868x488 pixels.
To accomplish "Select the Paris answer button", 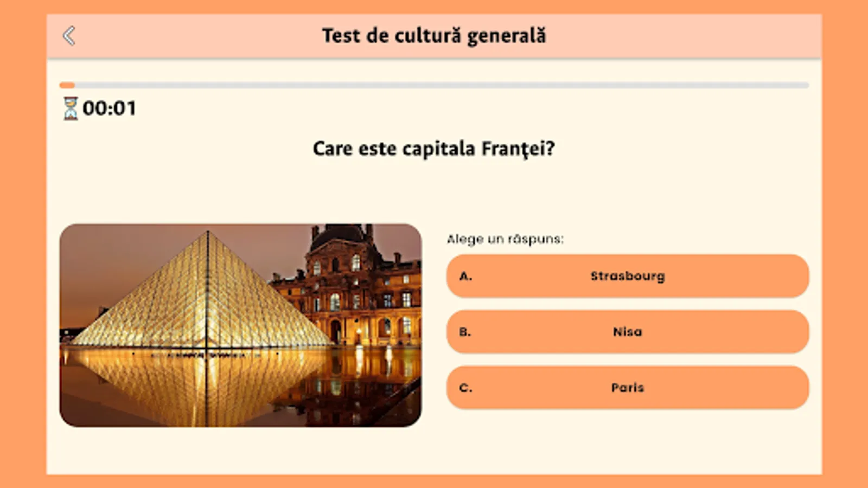I will (628, 387).
